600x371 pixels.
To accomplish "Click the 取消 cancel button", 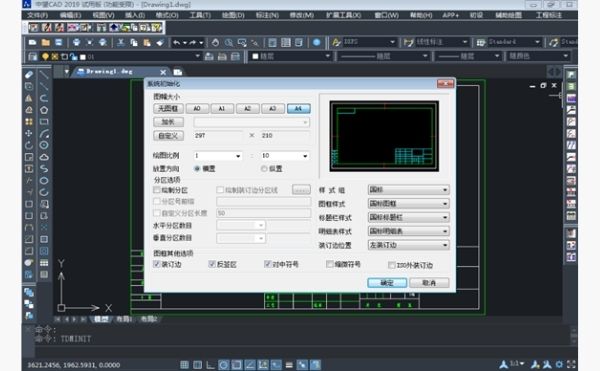I will pos(429,283).
